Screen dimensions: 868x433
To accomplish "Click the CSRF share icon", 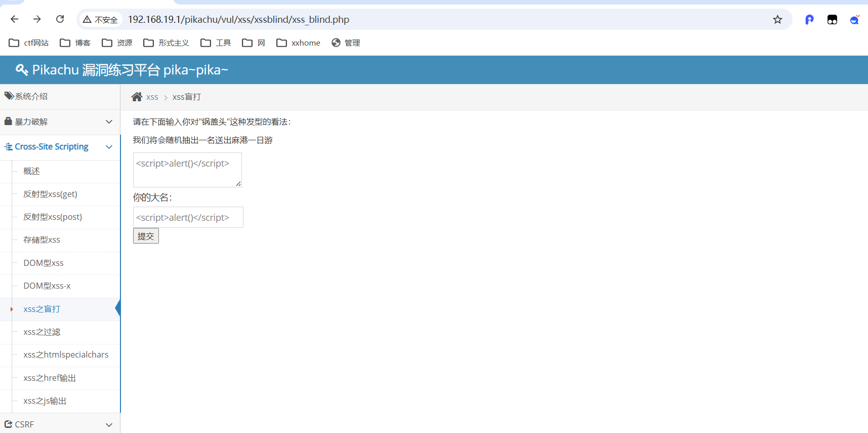I will [x=8, y=424].
